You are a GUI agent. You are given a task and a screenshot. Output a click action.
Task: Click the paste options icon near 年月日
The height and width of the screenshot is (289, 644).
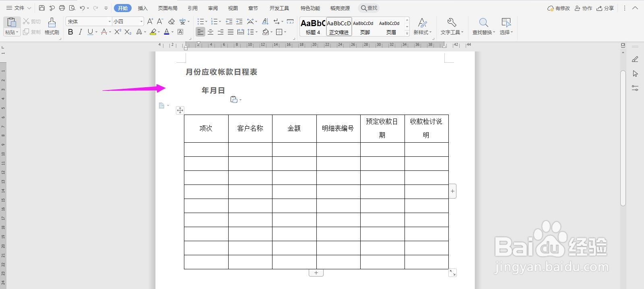point(234,99)
